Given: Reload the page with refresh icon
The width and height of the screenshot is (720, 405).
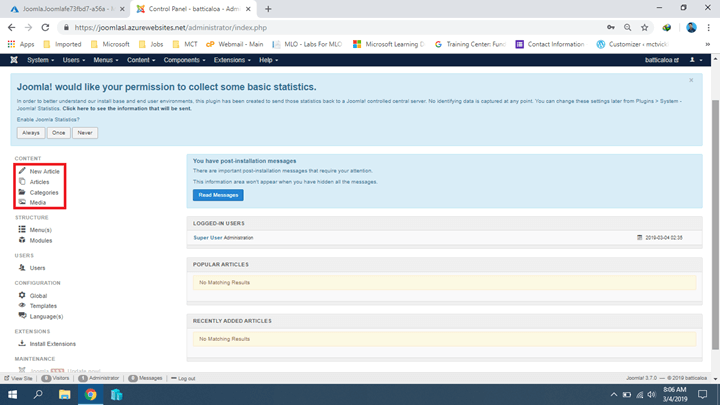Looking at the screenshot, I should click(45, 28).
